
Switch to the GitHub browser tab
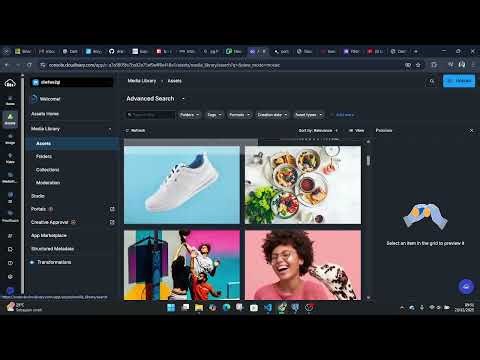(116, 51)
